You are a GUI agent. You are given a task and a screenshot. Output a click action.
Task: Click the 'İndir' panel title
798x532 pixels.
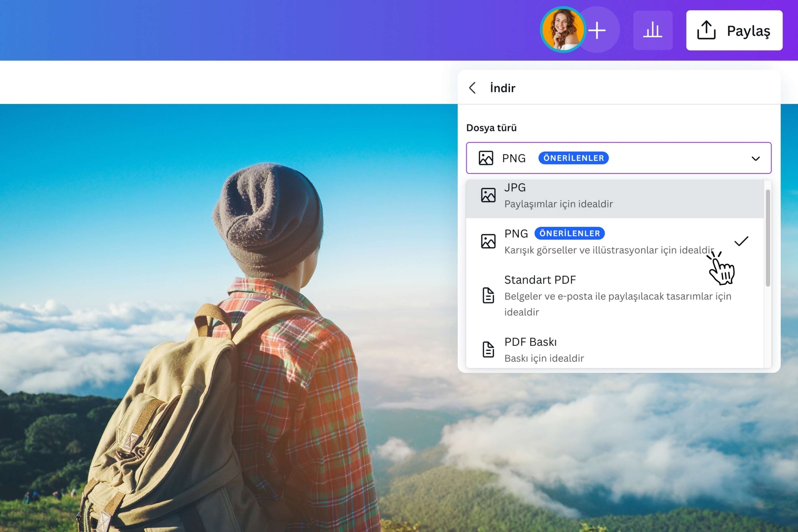tap(503, 88)
